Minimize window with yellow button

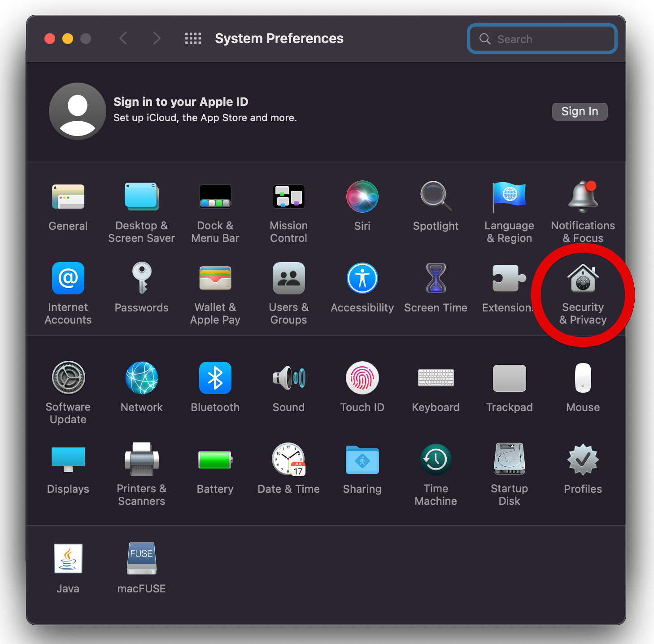click(68, 39)
